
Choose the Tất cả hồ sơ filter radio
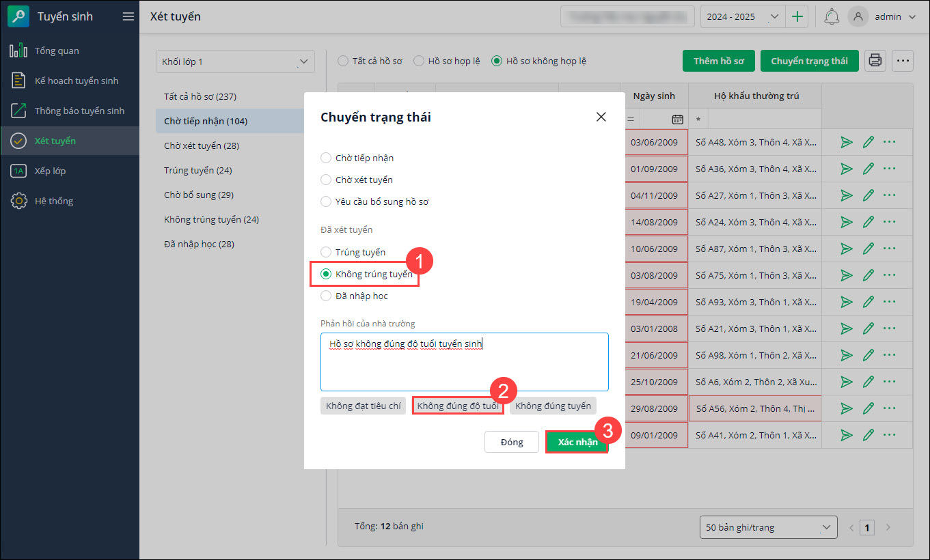click(343, 61)
